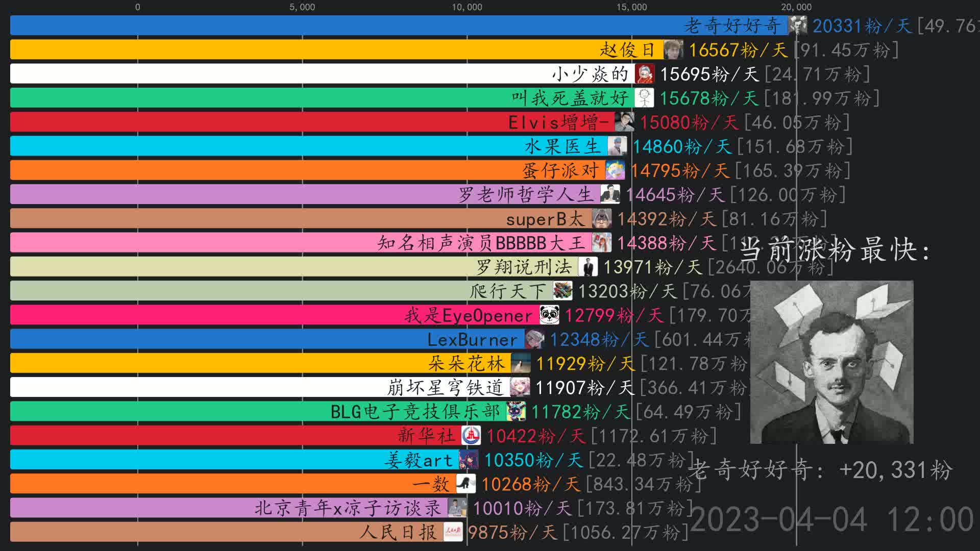The image size is (980, 551).
Task: Select the avatar of 知名相声演员BBBBB大王
Action: [x=602, y=243]
